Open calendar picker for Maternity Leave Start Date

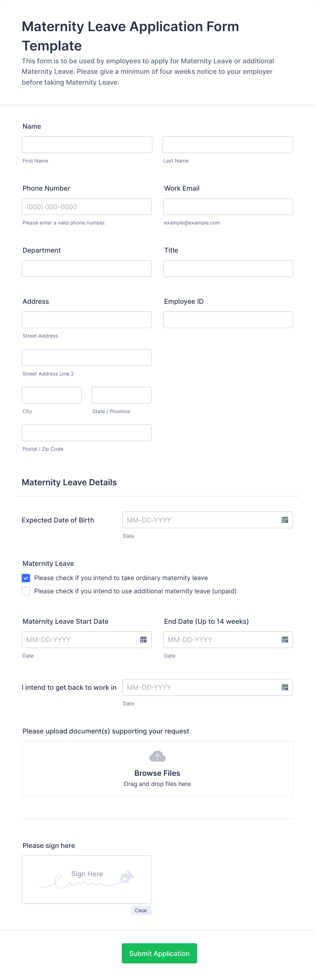pos(143,639)
